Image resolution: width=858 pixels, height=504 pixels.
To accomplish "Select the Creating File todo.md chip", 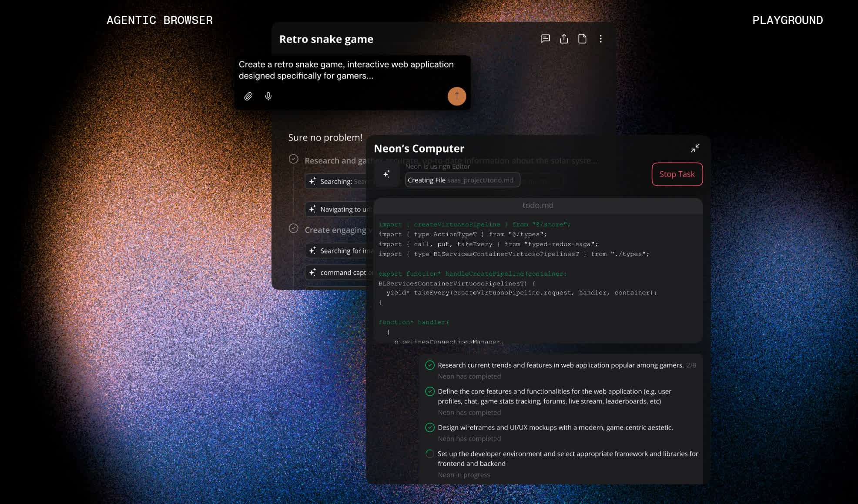I will (463, 180).
